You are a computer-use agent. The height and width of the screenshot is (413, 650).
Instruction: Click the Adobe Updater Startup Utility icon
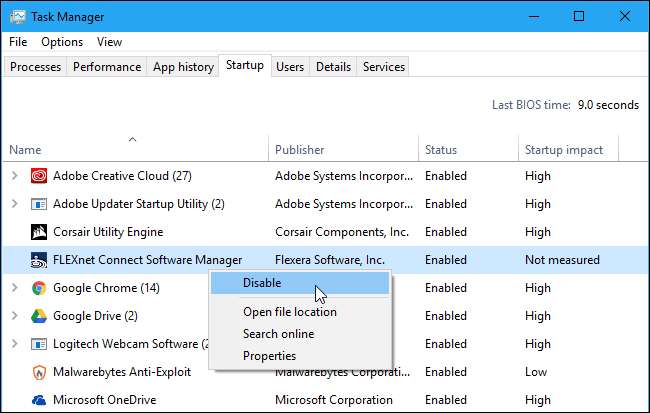39,204
